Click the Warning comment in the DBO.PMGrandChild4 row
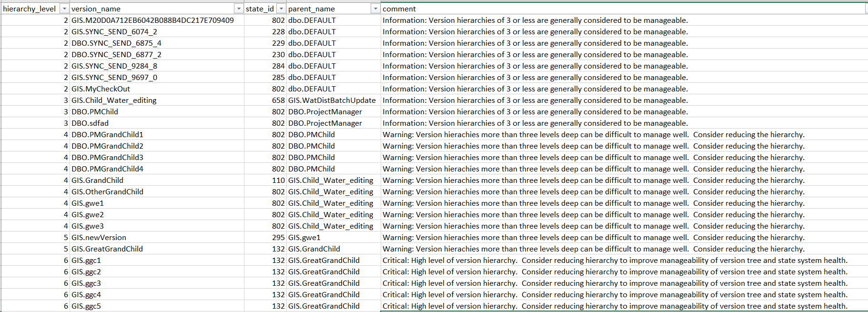The image size is (868, 312). click(624, 169)
